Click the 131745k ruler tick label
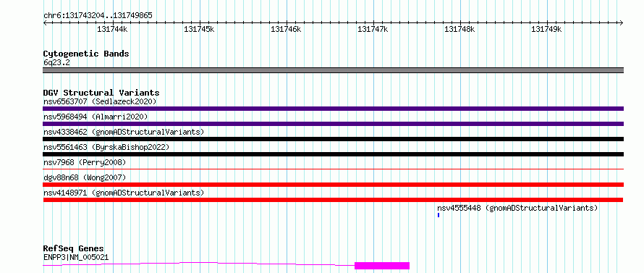The image size is (644, 273). (x=199, y=30)
